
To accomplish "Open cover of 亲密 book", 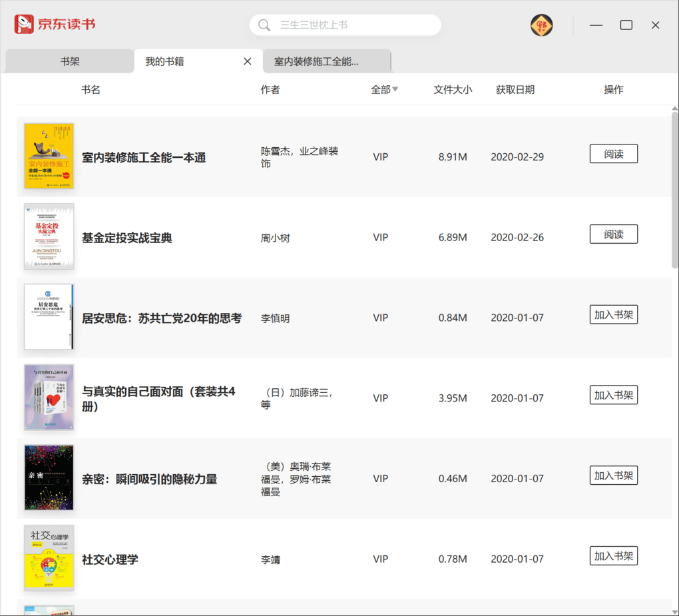I will click(x=49, y=477).
